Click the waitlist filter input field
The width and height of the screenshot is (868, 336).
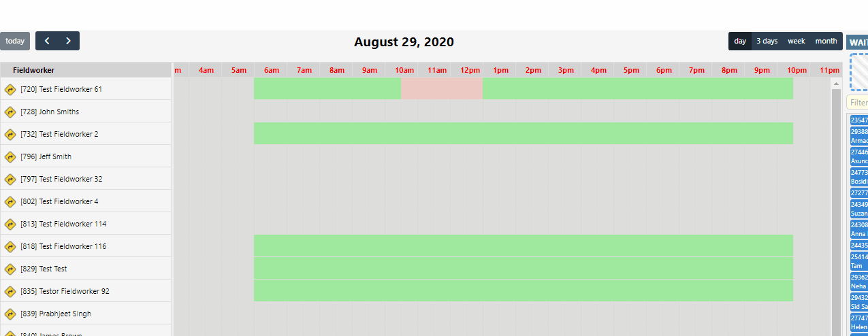click(x=858, y=103)
